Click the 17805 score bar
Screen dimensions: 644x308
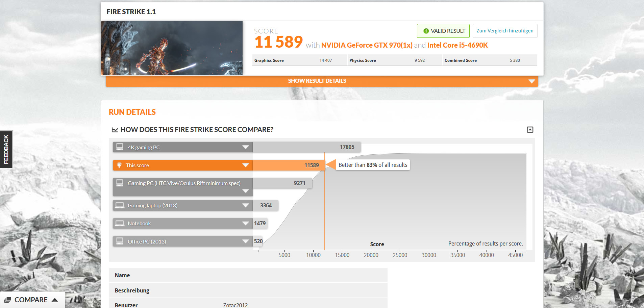coord(307,147)
